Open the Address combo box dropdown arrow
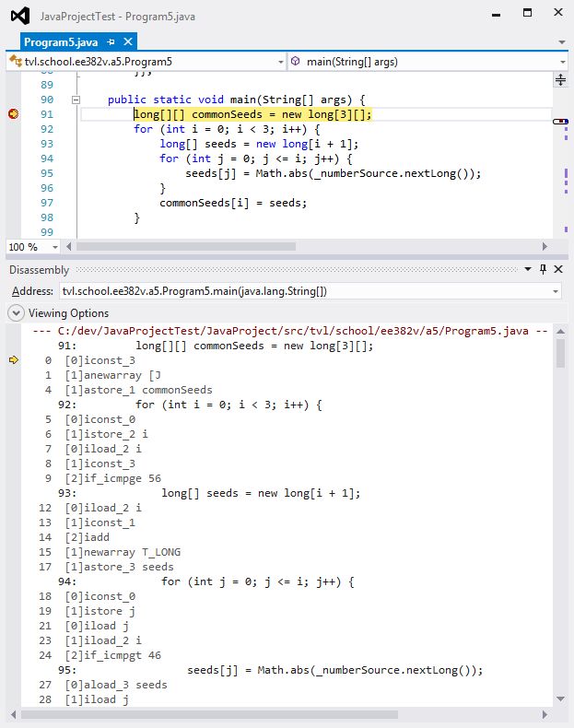The image size is (574, 728). click(x=556, y=291)
